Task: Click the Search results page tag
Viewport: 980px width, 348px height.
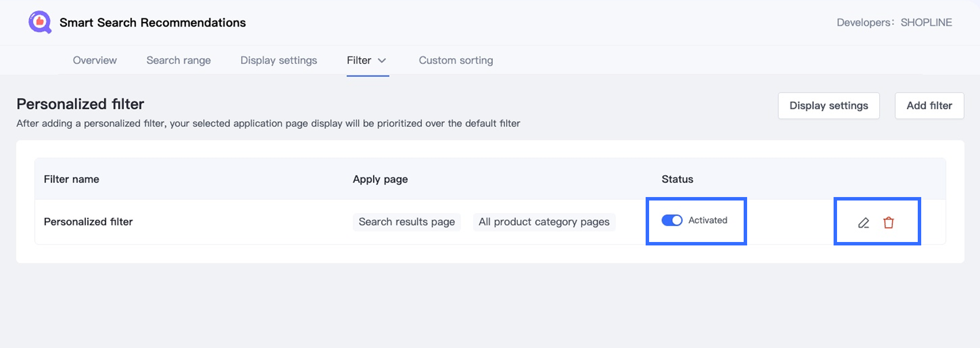Action: click(x=406, y=222)
